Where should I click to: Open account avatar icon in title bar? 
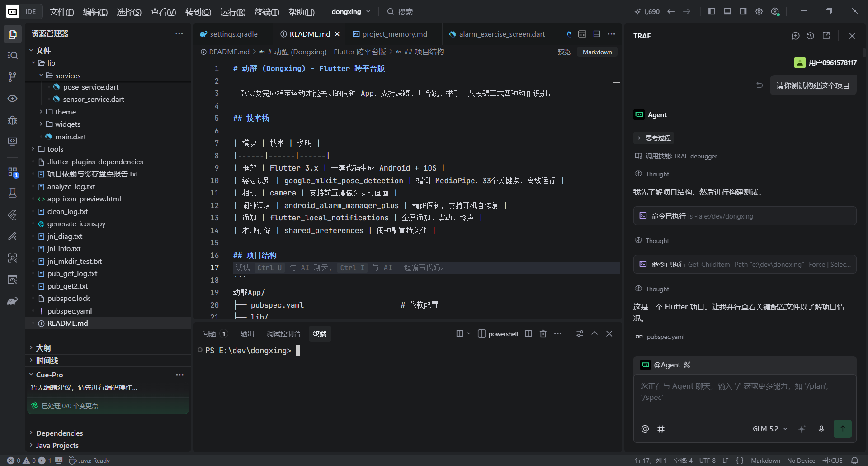(x=775, y=12)
